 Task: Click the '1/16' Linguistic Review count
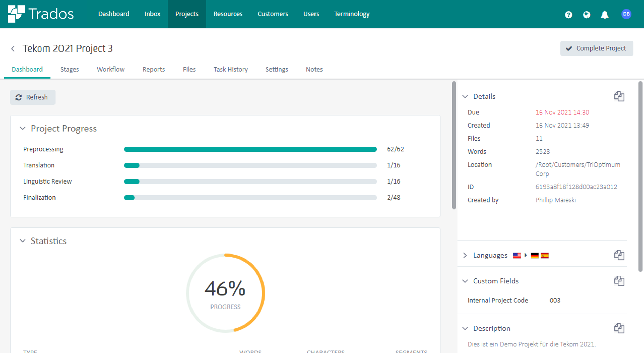393,181
